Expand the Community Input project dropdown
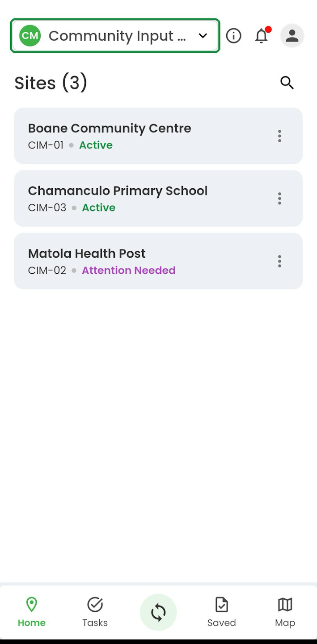This screenshot has height=644, width=317. click(x=115, y=36)
